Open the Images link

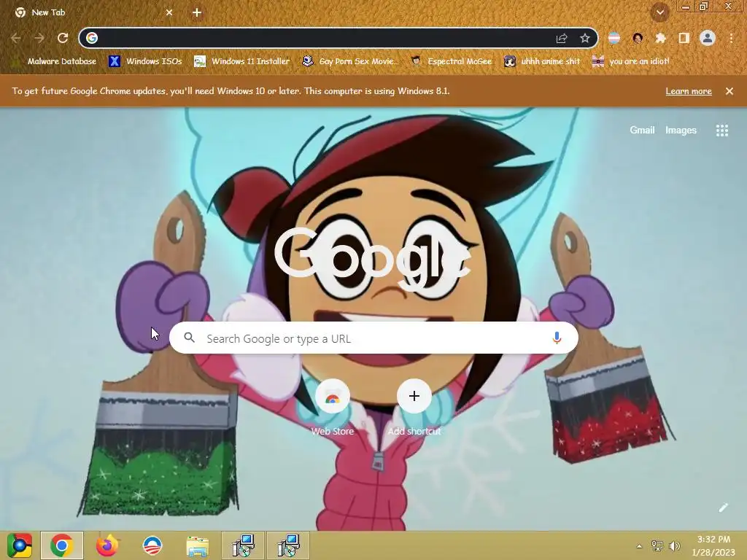(x=681, y=130)
